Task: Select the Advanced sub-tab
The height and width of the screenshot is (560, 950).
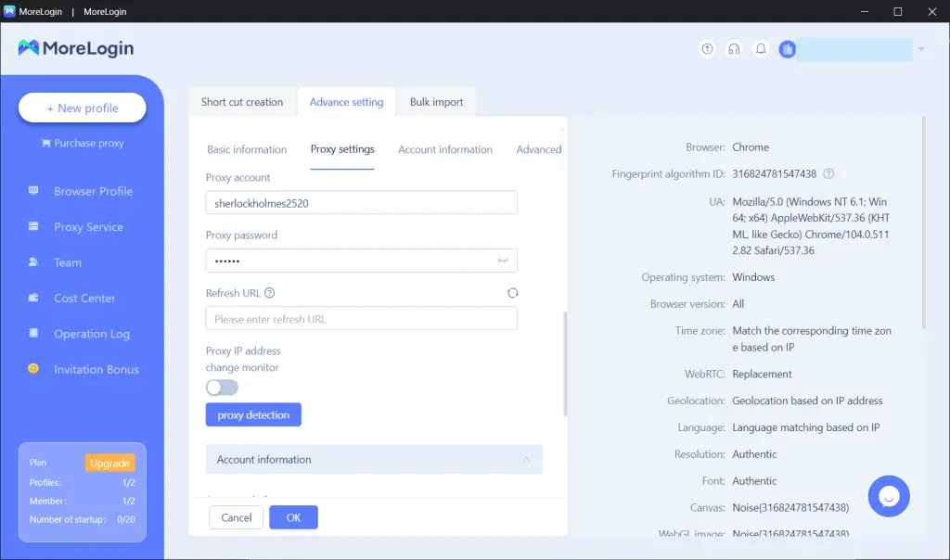Action: click(x=539, y=149)
